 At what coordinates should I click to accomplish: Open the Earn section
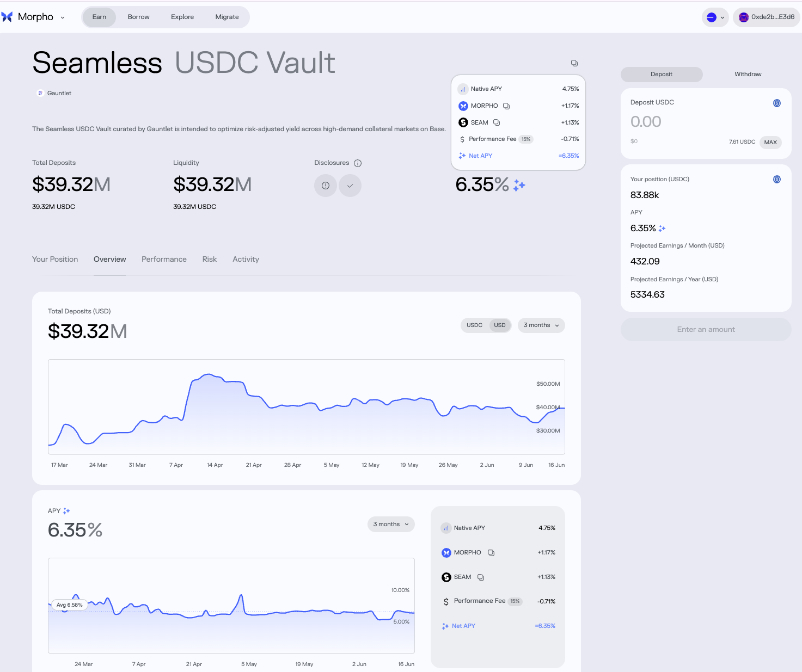pos(99,17)
